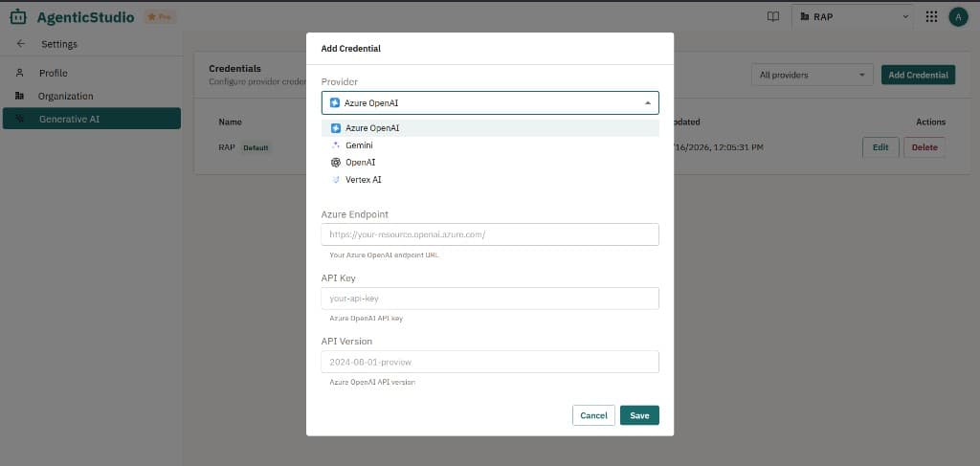Open the All providers filter dropdown

(x=812, y=75)
